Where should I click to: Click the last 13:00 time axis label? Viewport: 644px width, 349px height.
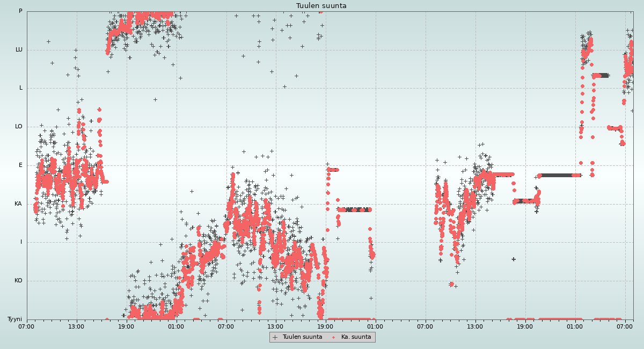[x=475, y=326]
